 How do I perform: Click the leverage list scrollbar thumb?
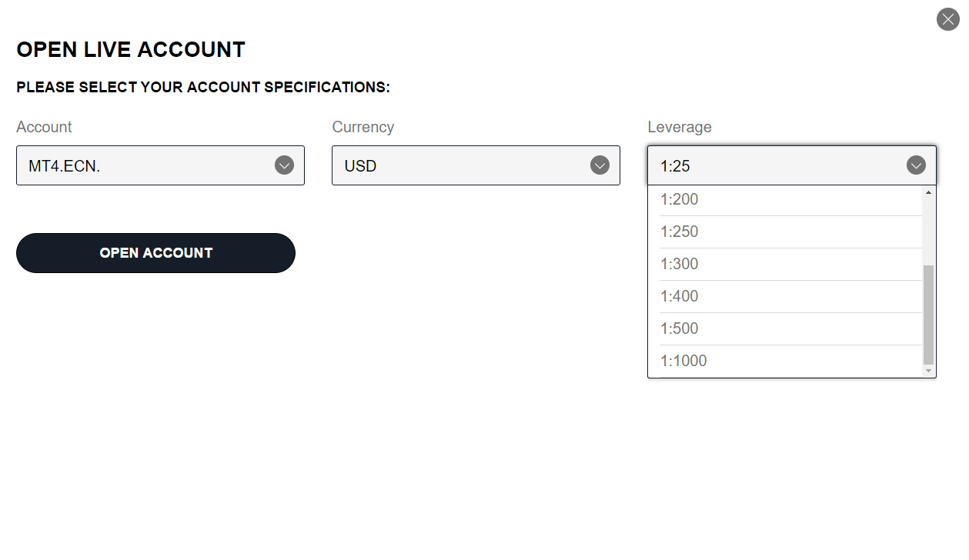pyautogui.click(x=928, y=315)
